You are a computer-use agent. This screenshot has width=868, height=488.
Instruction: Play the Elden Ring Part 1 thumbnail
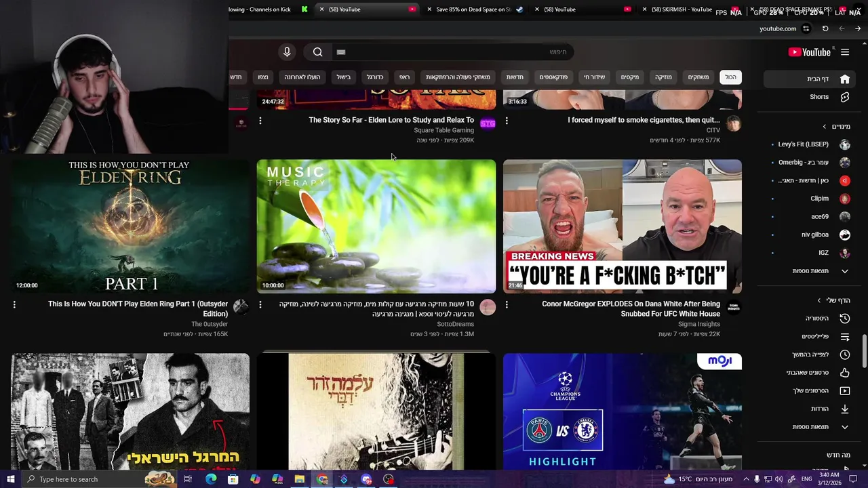coord(130,226)
